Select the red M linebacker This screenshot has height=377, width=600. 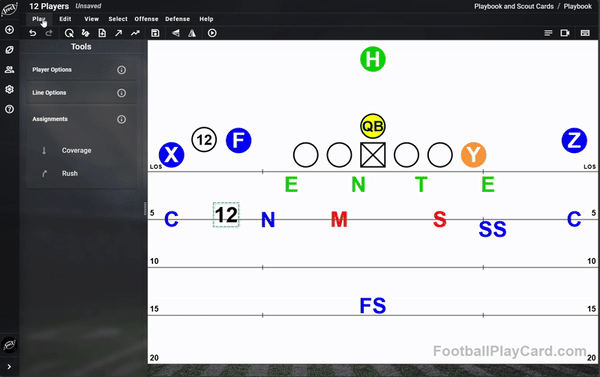(x=339, y=219)
